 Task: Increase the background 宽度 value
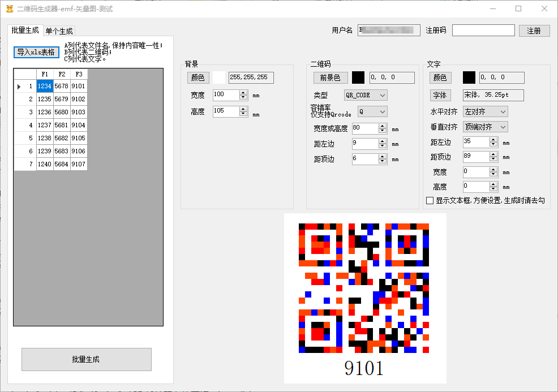[243, 93]
